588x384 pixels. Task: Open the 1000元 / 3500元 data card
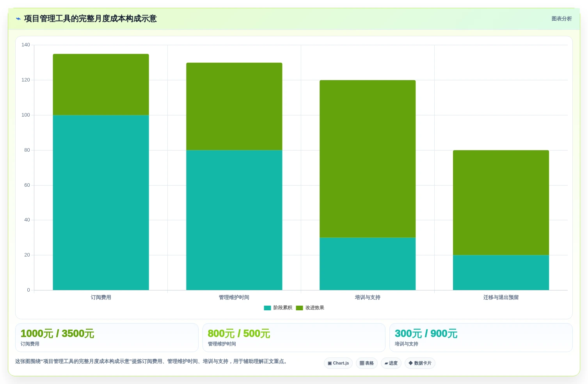107,338
